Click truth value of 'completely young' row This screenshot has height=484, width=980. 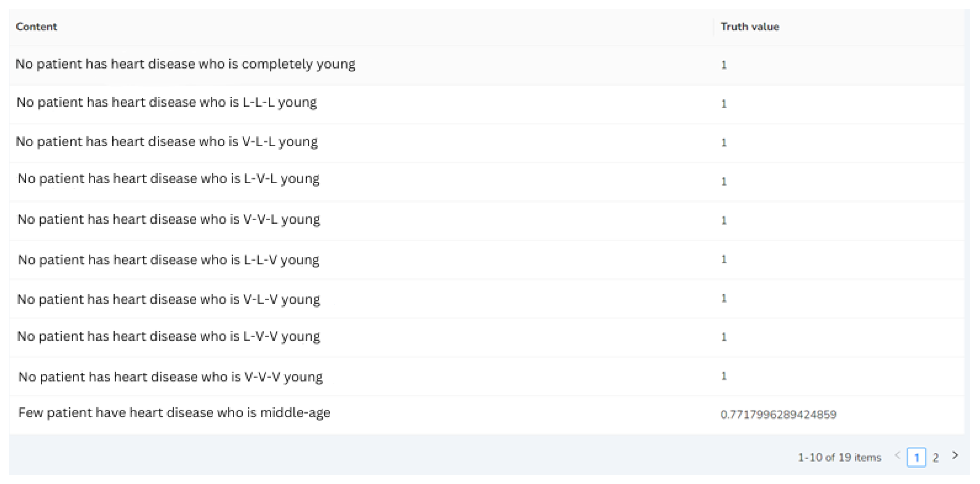[x=724, y=65]
